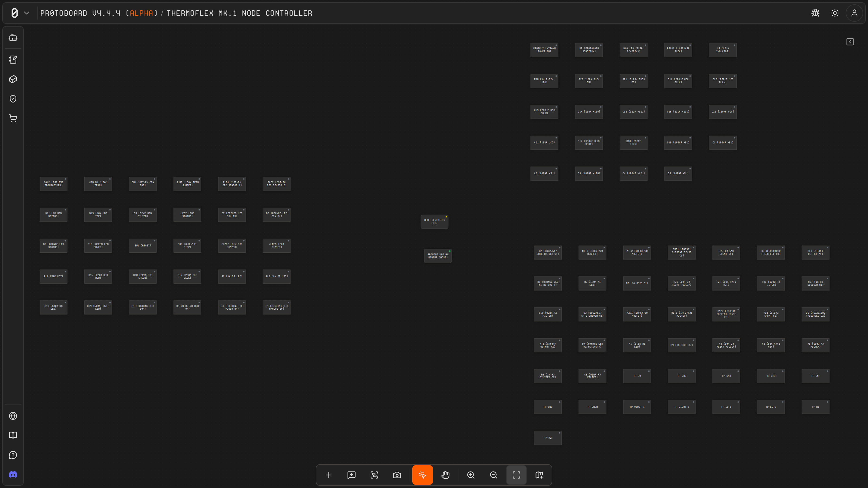This screenshot has width=868, height=488.
Task: Open the notes editor sidebar icon
Action: (x=13, y=60)
